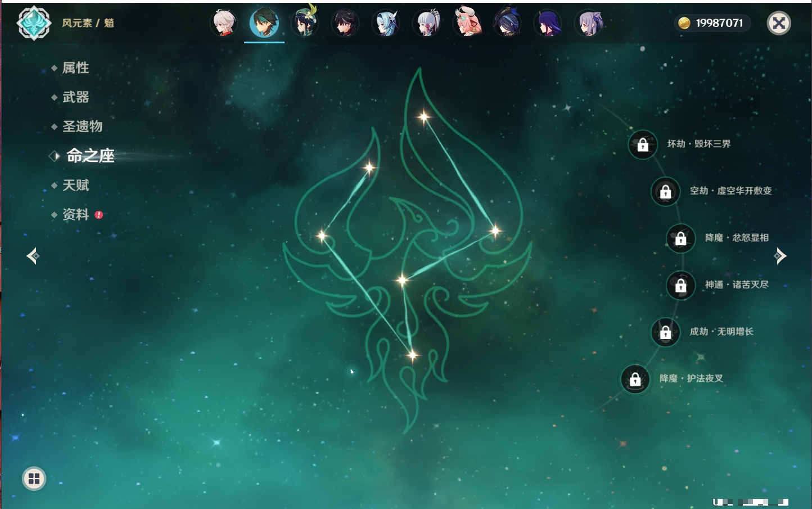Click the locked node for 空劫·虚空华开敷变
Screen dimensions: 812x509
click(666, 191)
